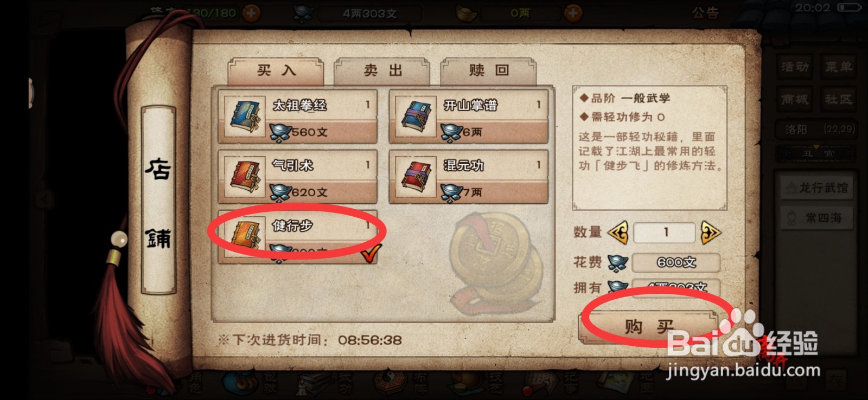The width and height of the screenshot is (868, 400).
Task: Switch to the 买入 tab
Action: pos(276,71)
